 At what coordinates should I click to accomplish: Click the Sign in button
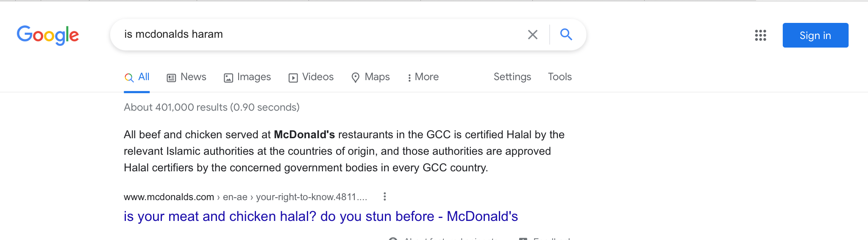(815, 35)
